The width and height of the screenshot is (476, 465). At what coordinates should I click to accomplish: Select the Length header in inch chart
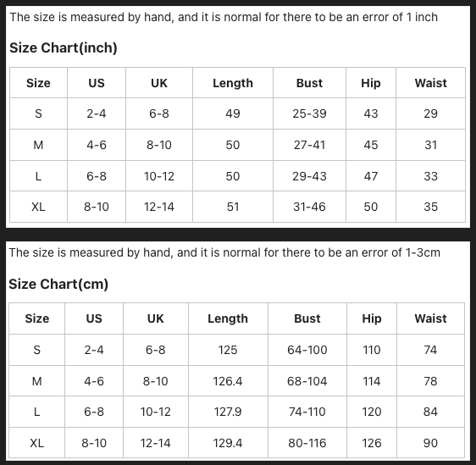click(x=233, y=83)
